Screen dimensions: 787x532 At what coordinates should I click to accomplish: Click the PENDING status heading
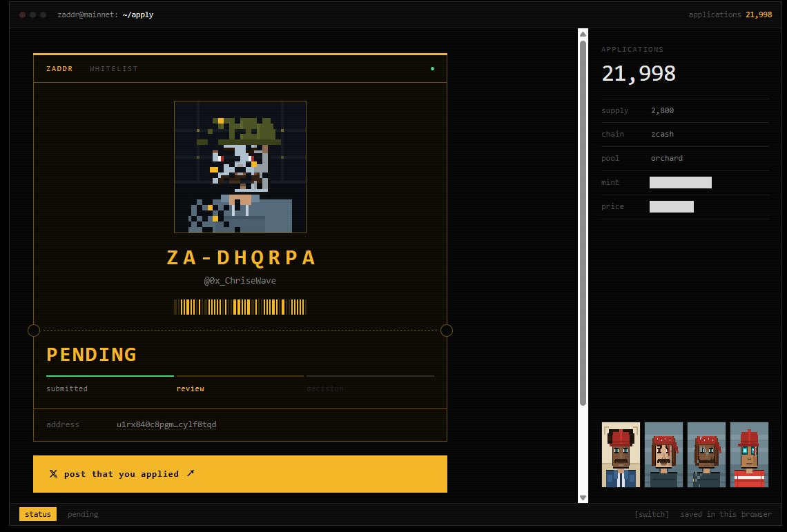[x=91, y=355]
